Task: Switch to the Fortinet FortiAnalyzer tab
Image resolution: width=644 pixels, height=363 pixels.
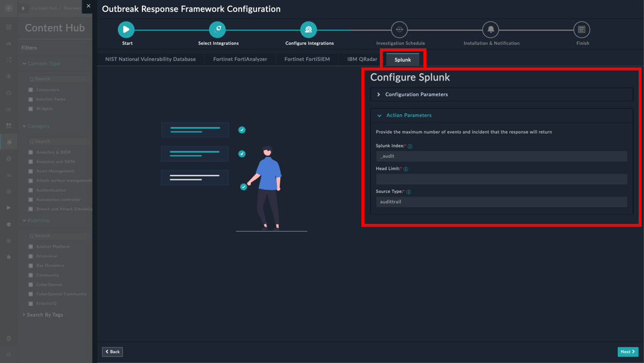Action: 240,60
